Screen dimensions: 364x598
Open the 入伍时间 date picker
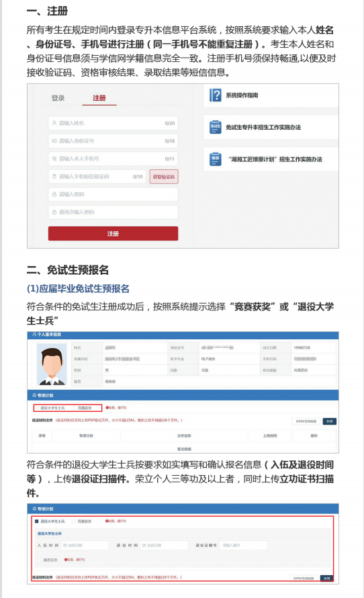tap(85, 546)
